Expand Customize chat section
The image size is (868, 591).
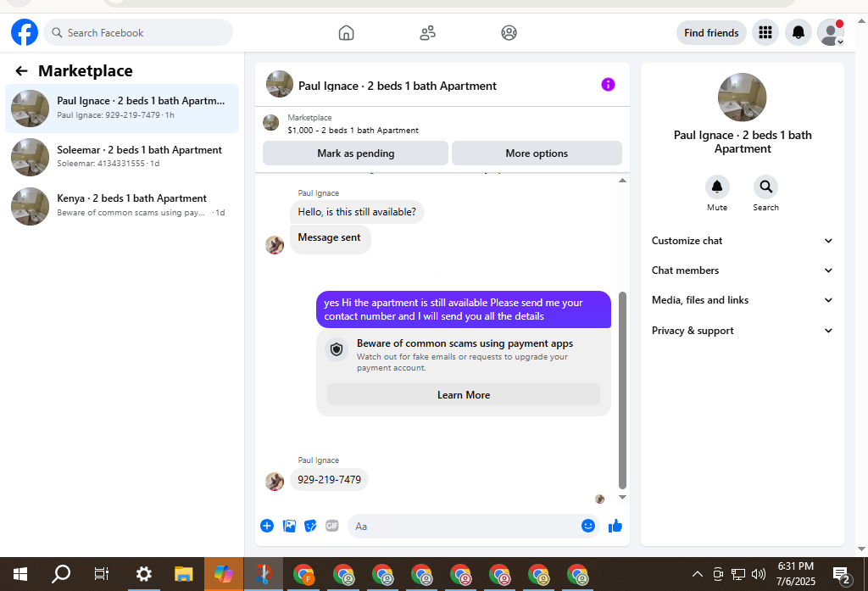tap(742, 241)
